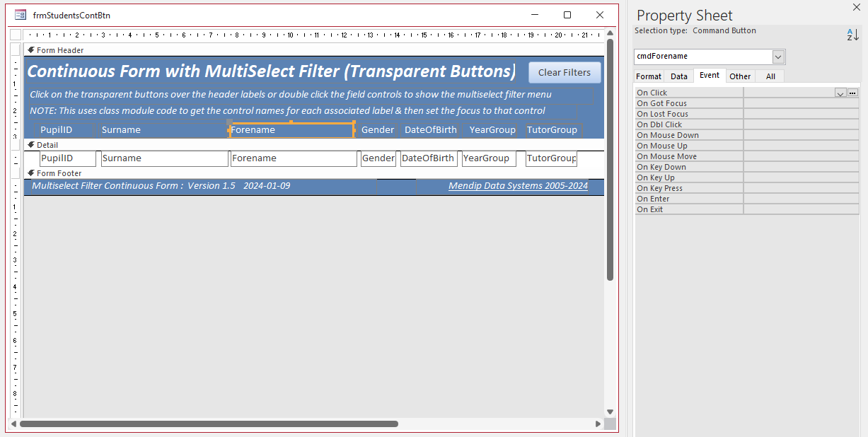868x437 pixels.
Task: Select the Surname header label button
Action: [163, 129]
